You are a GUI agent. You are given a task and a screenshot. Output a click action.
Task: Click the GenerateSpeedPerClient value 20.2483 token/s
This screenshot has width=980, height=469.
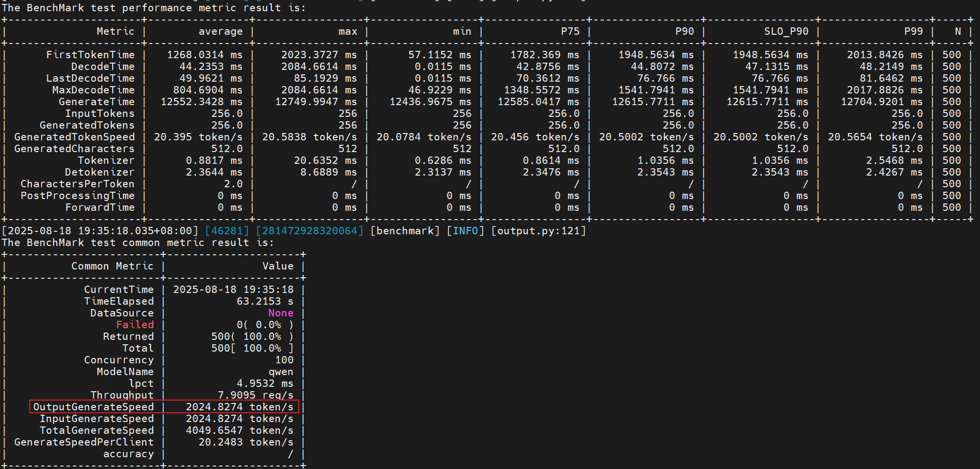coord(246,442)
